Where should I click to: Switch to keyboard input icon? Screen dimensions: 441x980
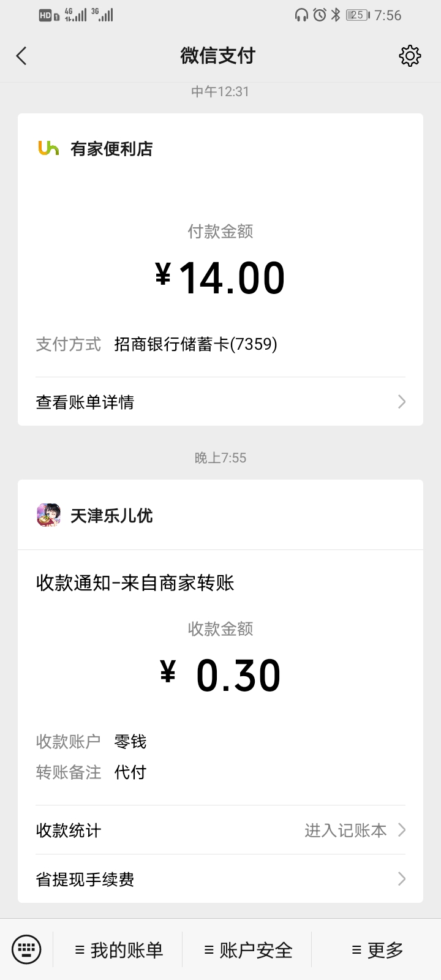[26, 949]
